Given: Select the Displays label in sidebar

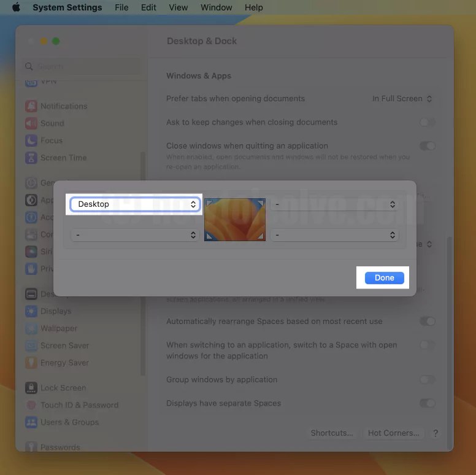Looking at the screenshot, I should (56, 311).
